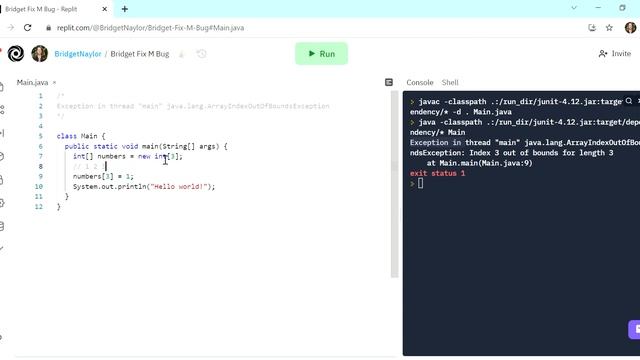Click the site lock icon in address bar
Screen dimensions: 640x360
point(49,28)
